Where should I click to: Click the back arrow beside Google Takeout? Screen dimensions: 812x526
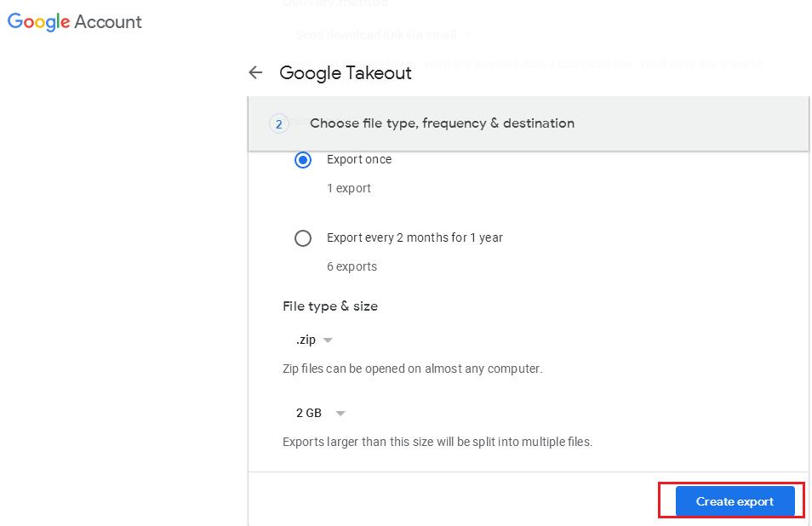[256, 72]
